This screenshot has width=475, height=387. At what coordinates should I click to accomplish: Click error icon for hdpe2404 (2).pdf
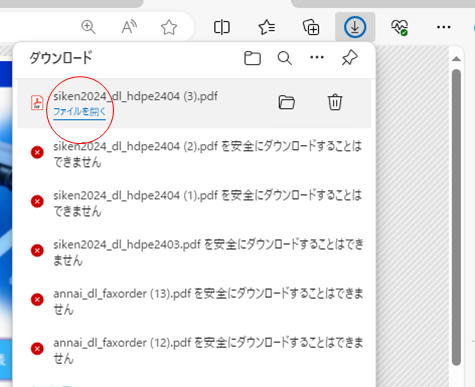(x=37, y=152)
